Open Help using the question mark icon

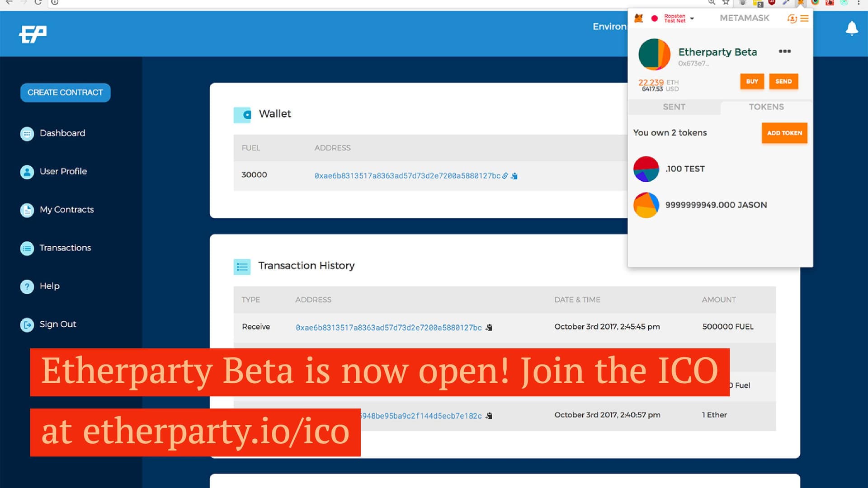point(28,286)
